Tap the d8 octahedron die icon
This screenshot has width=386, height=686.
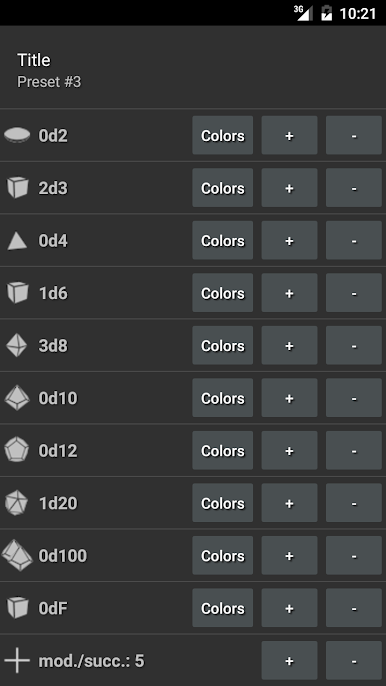click(17, 345)
